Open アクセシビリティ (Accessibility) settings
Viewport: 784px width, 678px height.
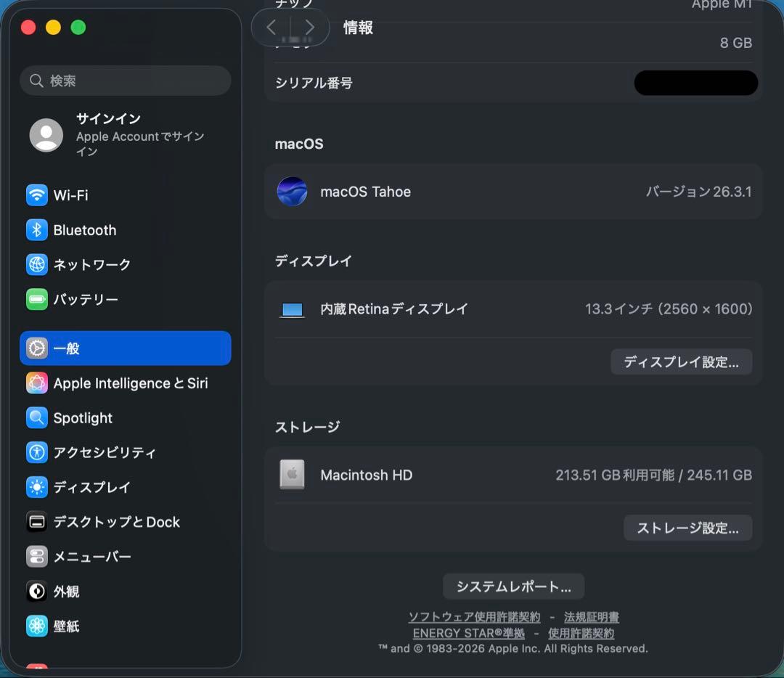point(105,452)
